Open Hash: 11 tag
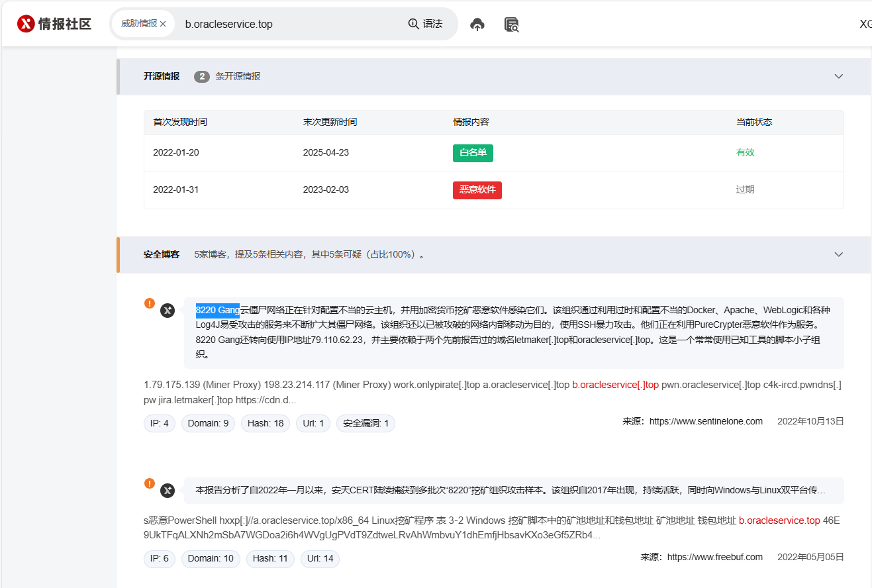The image size is (872, 588). click(270, 559)
